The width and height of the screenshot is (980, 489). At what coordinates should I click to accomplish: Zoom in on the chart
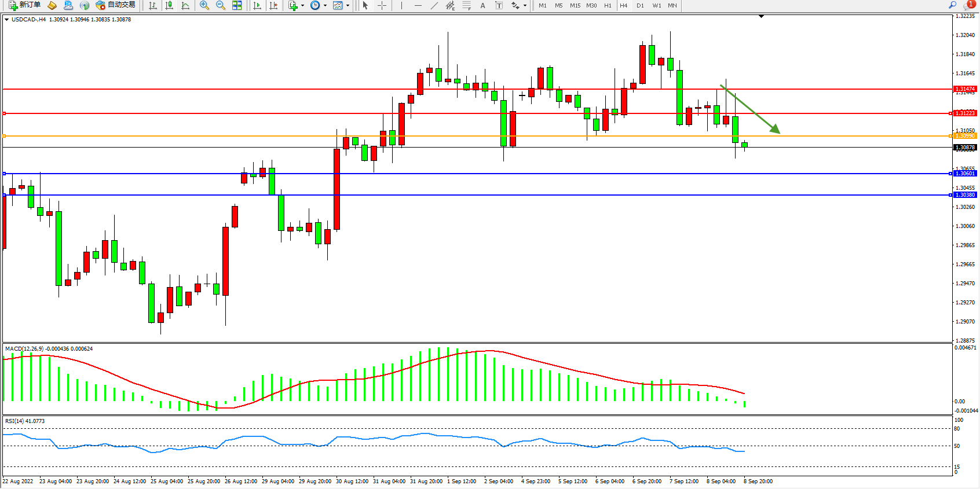[x=204, y=5]
